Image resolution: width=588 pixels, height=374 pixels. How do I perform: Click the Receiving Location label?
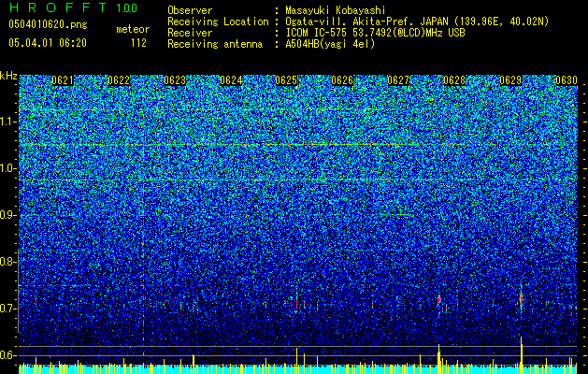point(218,22)
